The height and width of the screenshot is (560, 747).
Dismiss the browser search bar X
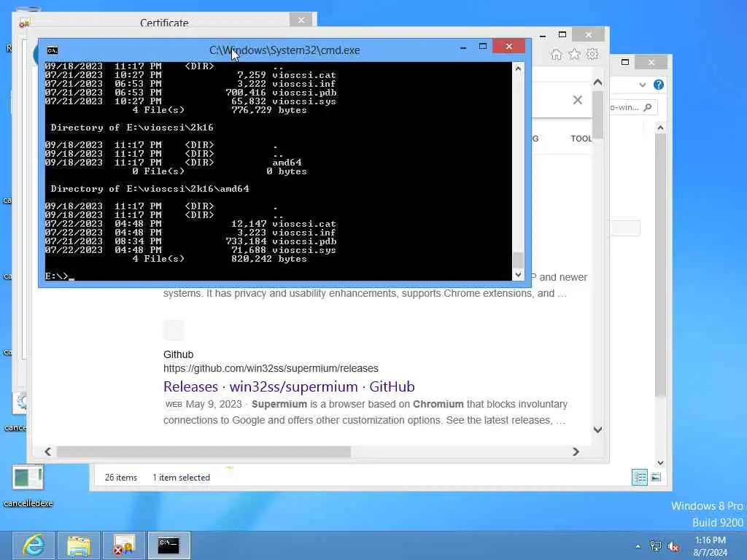[578, 100]
